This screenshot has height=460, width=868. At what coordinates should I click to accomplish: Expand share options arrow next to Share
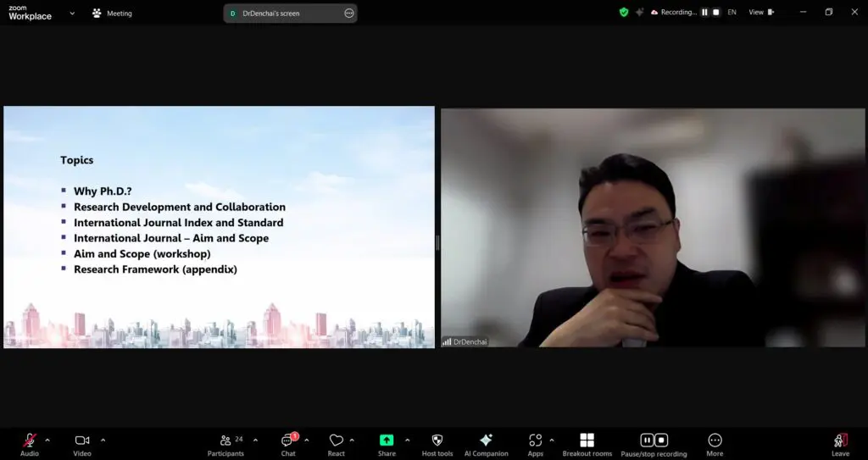408,441
